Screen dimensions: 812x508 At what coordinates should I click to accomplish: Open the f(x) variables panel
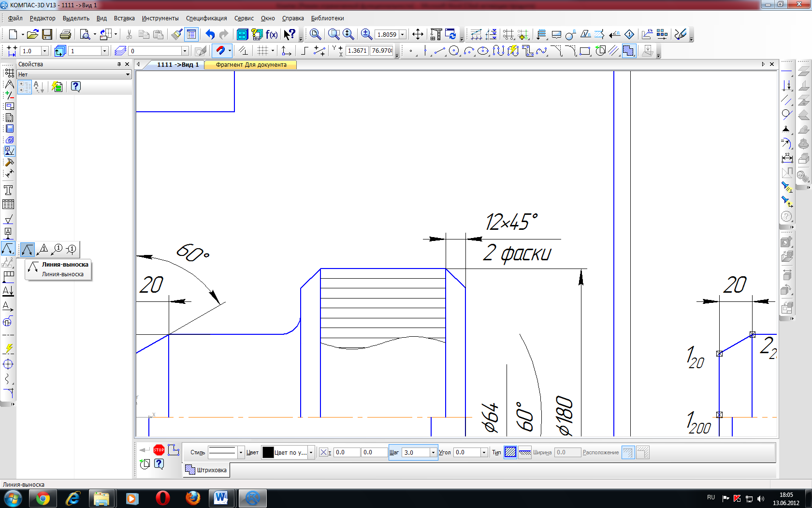(x=272, y=34)
